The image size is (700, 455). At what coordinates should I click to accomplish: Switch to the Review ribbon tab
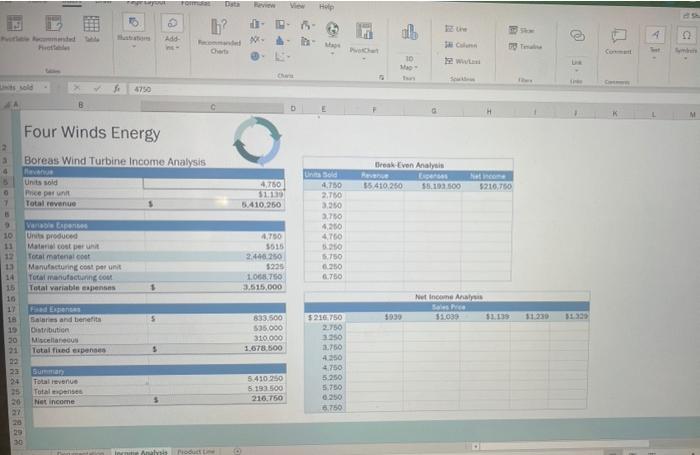coord(264,5)
